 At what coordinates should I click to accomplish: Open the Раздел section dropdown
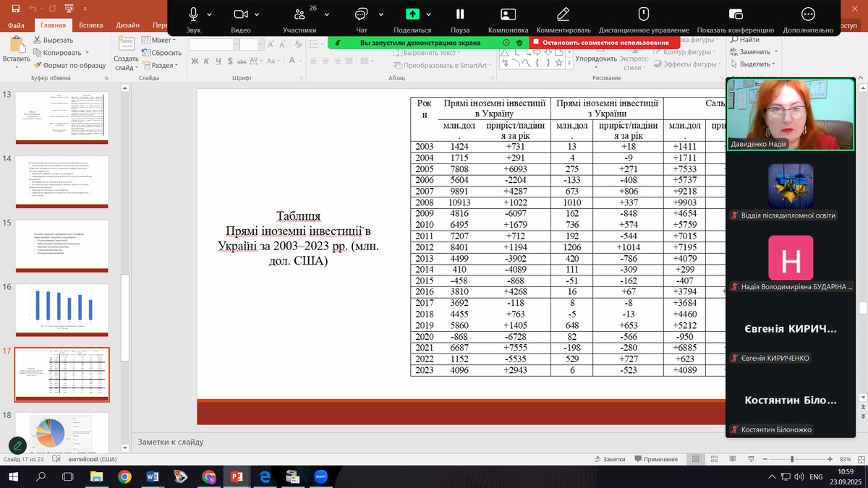[x=161, y=65]
